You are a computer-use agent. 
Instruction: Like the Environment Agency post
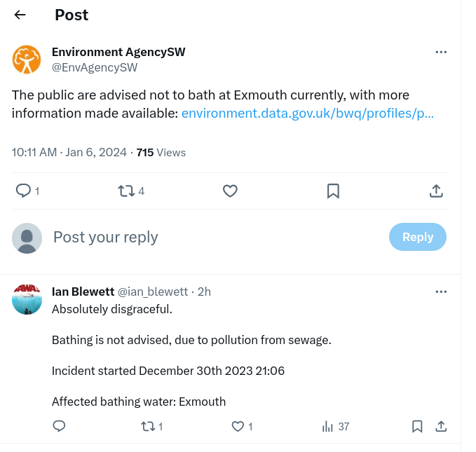tap(230, 191)
